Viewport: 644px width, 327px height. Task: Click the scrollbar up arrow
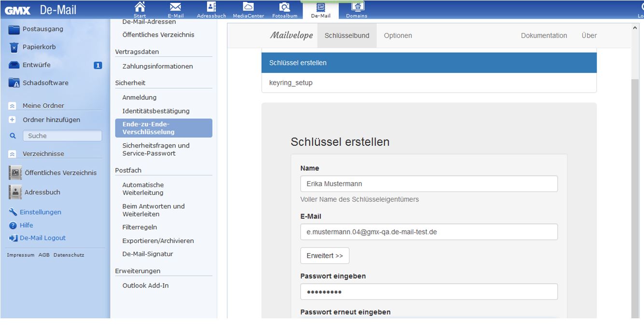[x=635, y=28]
